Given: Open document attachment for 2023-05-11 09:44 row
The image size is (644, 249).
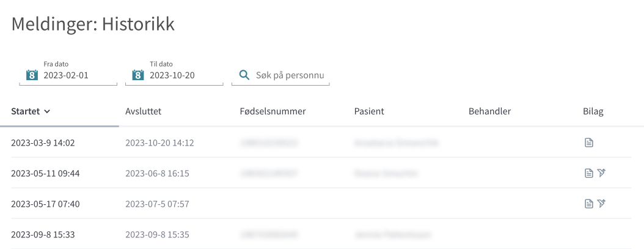Looking at the screenshot, I should (589, 173).
